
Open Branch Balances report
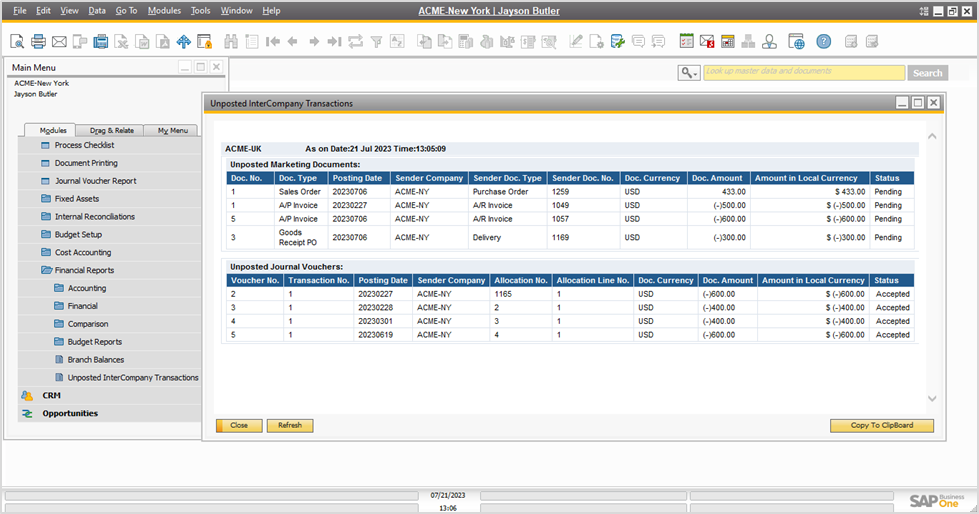pyautogui.click(x=95, y=360)
